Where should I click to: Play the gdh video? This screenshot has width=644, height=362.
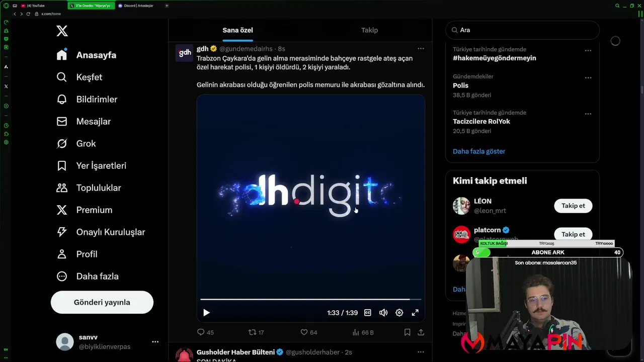[x=206, y=313]
